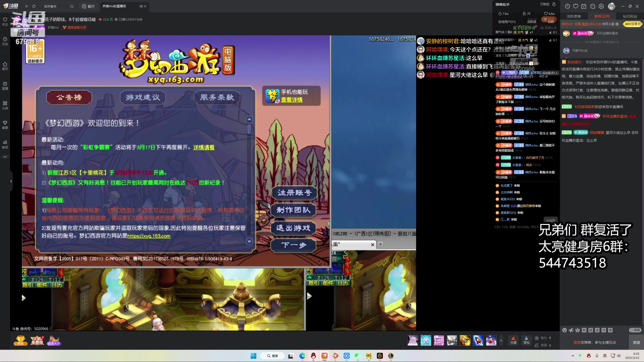Click 解锁至尊 button
Screen dimensions: 644x362
[x=632, y=24]
